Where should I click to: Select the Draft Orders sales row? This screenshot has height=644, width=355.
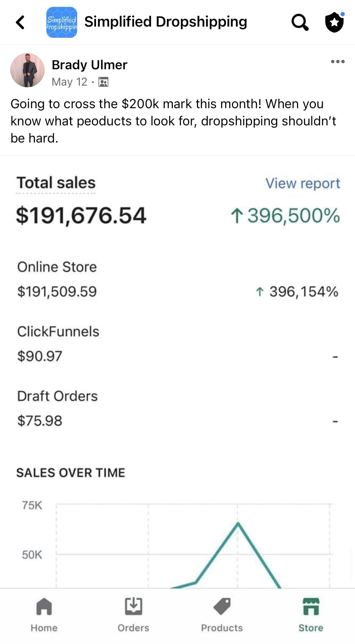pyautogui.click(x=177, y=408)
